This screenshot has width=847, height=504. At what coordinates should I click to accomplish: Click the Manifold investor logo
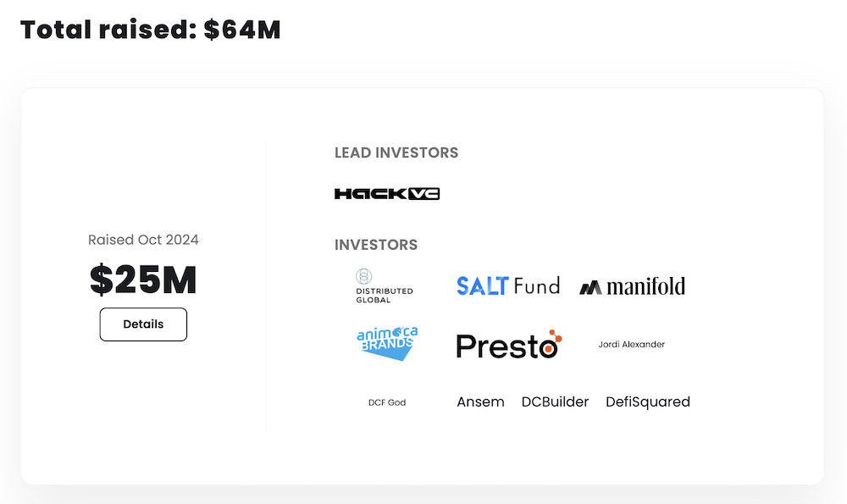click(x=631, y=285)
